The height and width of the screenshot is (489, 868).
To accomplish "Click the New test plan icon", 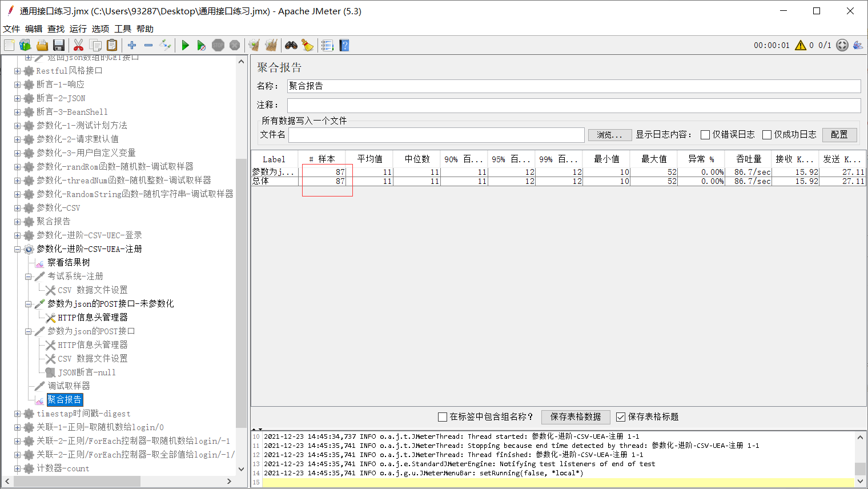I will [x=9, y=45].
